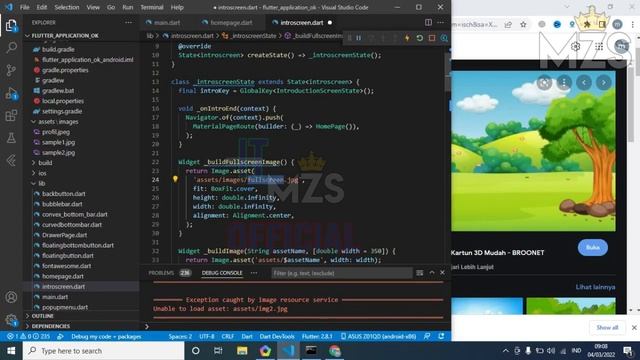Click Debug my code + packages status item

click(106, 336)
